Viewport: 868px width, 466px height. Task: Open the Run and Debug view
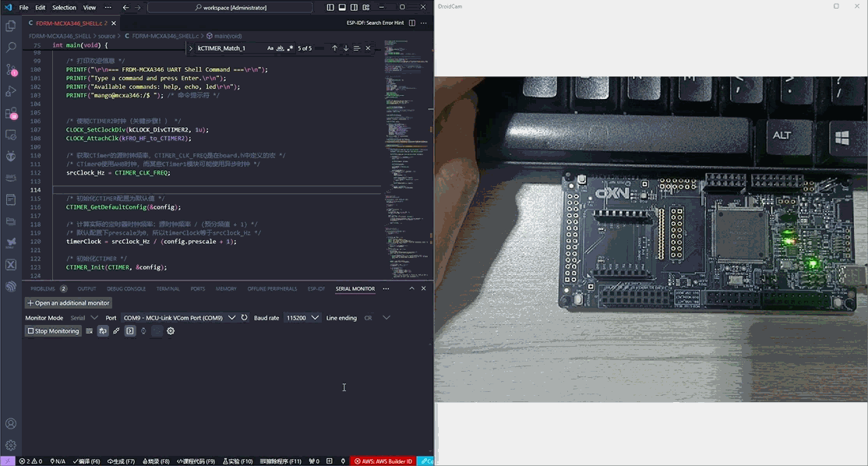(x=11, y=91)
